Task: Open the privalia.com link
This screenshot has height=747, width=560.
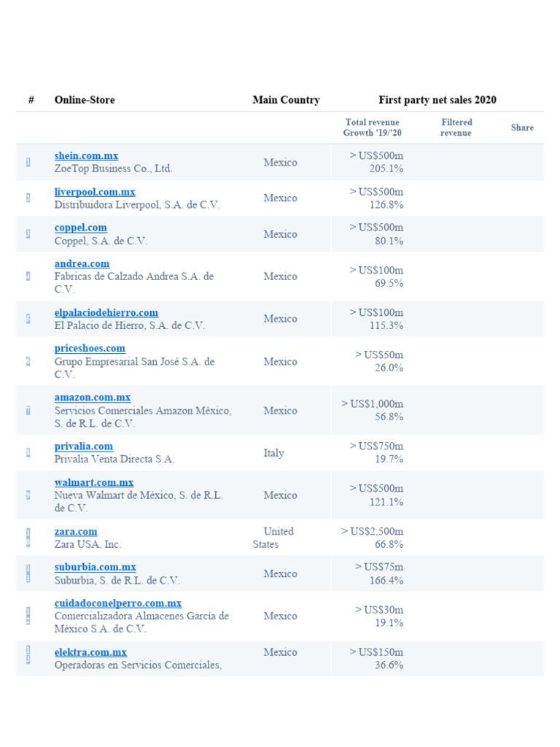Action: [x=83, y=446]
